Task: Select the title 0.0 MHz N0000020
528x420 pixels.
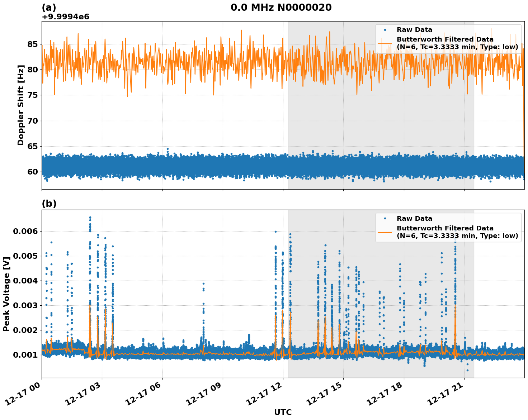Action: pos(282,6)
